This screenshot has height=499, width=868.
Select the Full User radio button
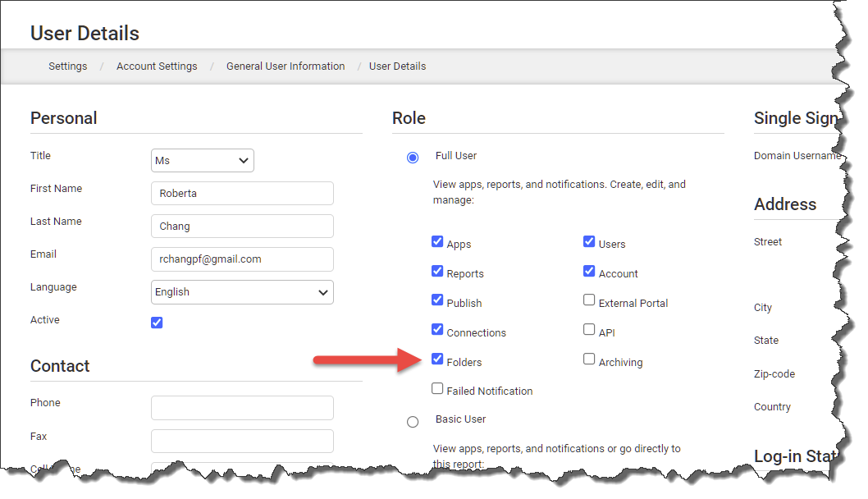coord(413,158)
